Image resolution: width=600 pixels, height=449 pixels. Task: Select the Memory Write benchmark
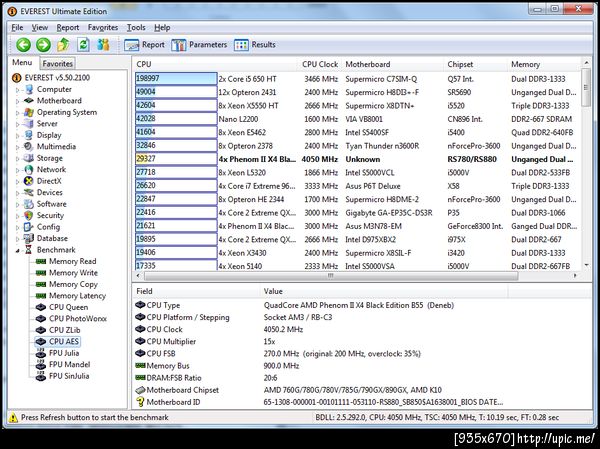point(73,273)
